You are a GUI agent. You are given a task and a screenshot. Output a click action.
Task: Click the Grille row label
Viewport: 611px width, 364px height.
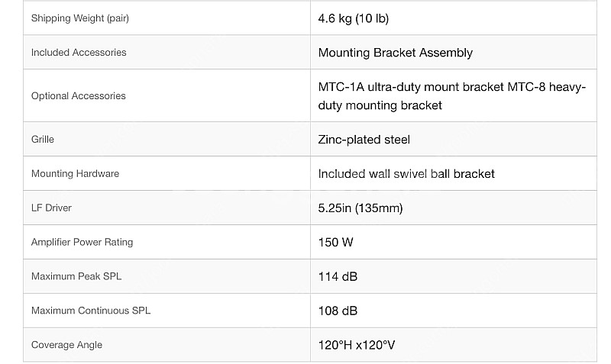click(43, 140)
